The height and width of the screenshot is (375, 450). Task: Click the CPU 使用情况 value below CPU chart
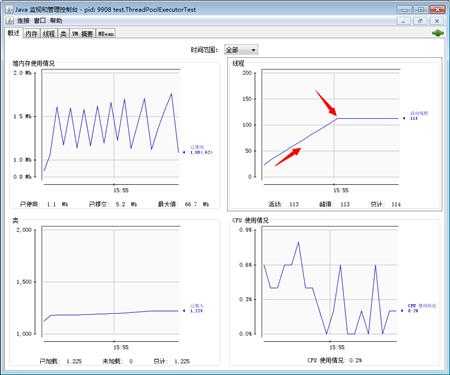[356, 360]
